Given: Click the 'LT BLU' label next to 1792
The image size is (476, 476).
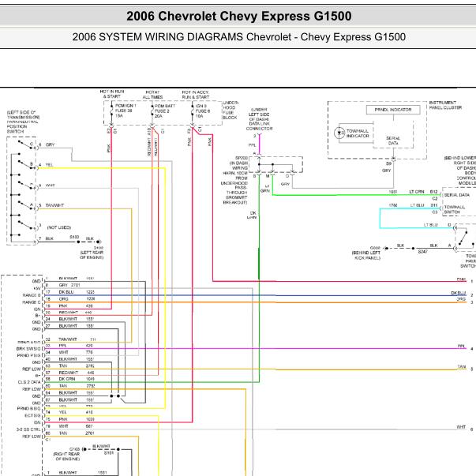Looking at the screenshot, I should tap(417, 205).
